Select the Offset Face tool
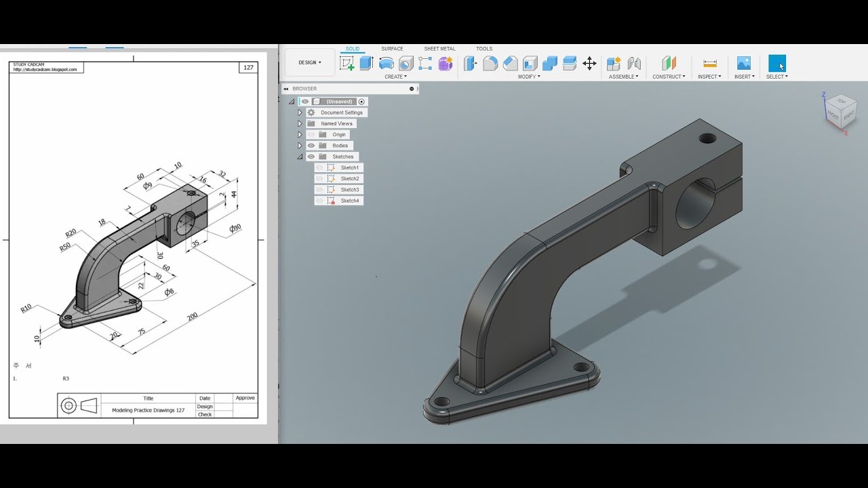This screenshot has width=868, height=488. [x=570, y=64]
